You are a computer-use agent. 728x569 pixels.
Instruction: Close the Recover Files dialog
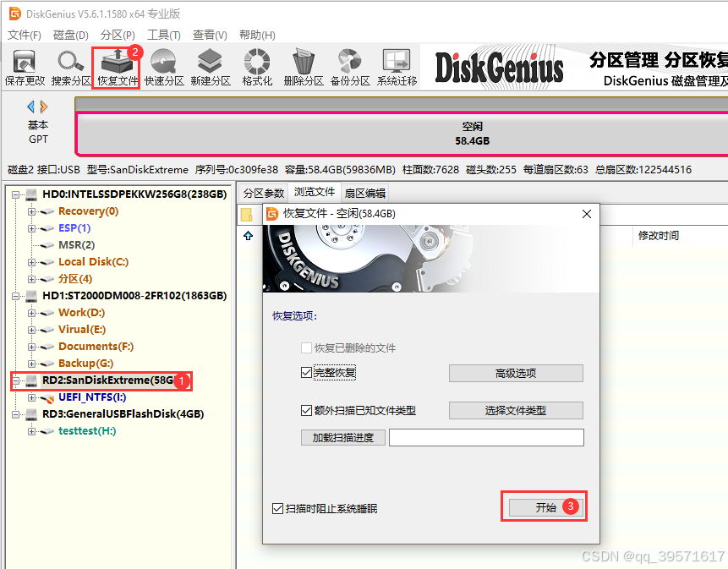click(587, 214)
